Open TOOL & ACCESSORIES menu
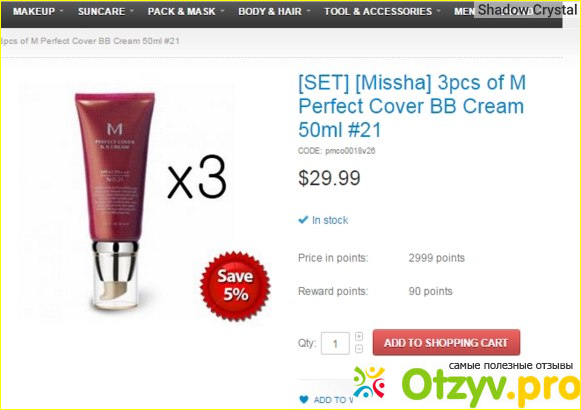Viewport: 581px width, 410px height. (x=378, y=11)
